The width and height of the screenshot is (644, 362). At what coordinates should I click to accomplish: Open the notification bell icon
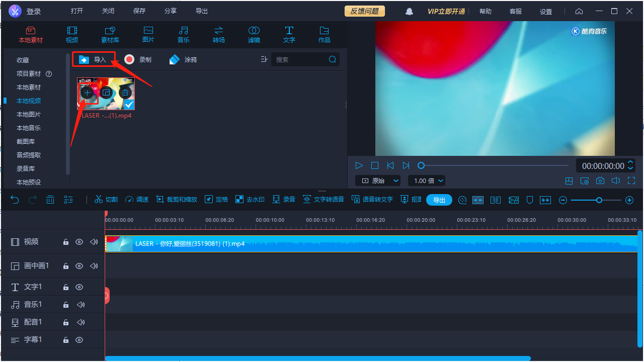point(410,11)
